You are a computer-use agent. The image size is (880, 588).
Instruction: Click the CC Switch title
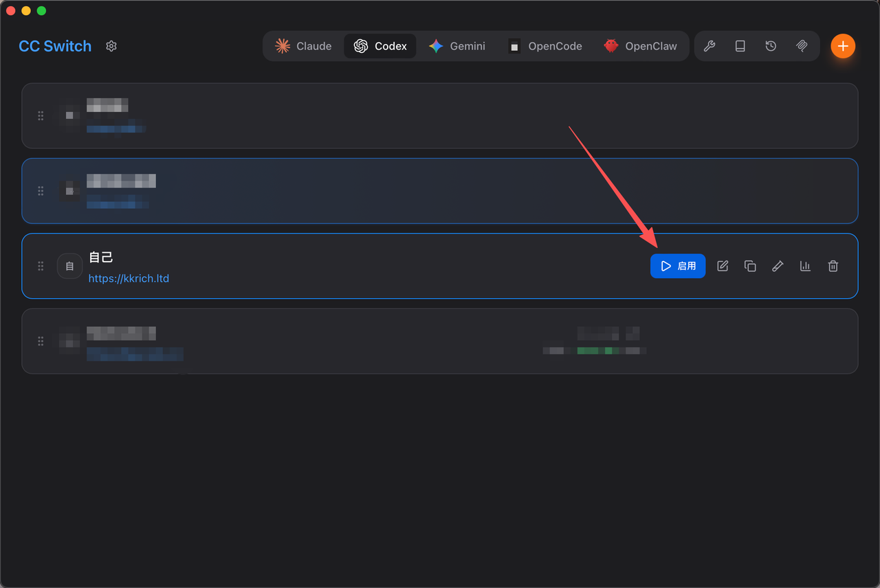[55, 46]
